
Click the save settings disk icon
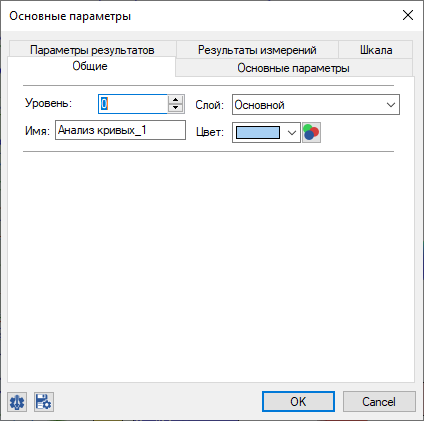click(x=44, y=402)
